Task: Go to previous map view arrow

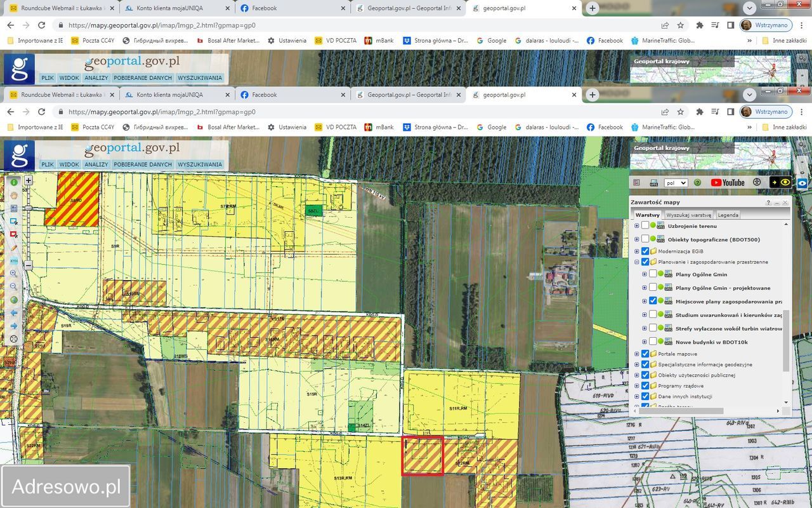Action: point(13,313)
